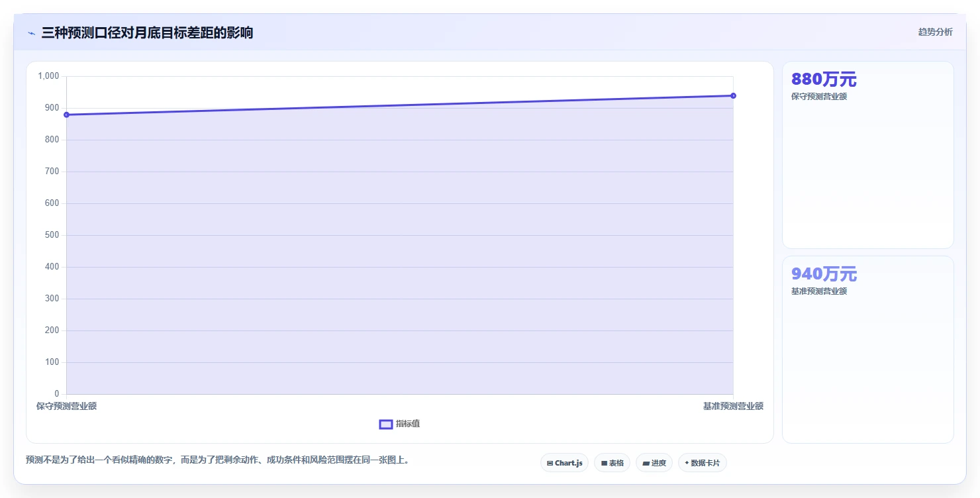Click the 数据卡片 tag
The image size is (980, 498).
pos(702,463)
